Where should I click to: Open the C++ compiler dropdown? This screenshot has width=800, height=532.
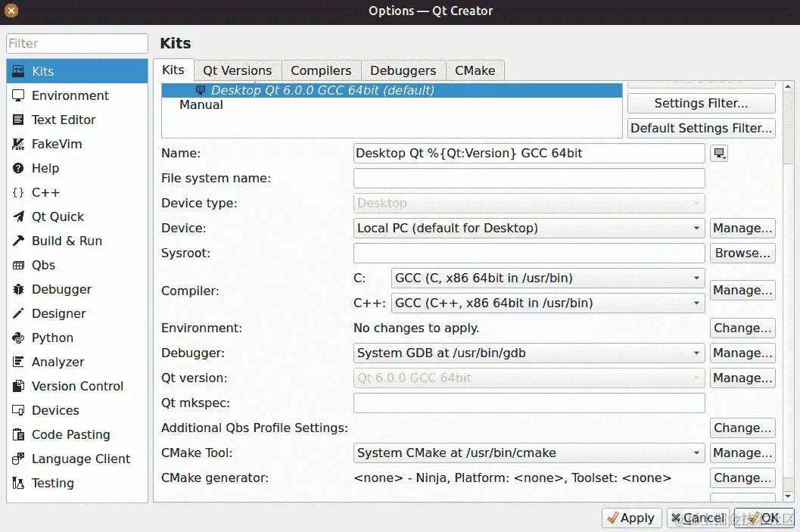(548, 303)
